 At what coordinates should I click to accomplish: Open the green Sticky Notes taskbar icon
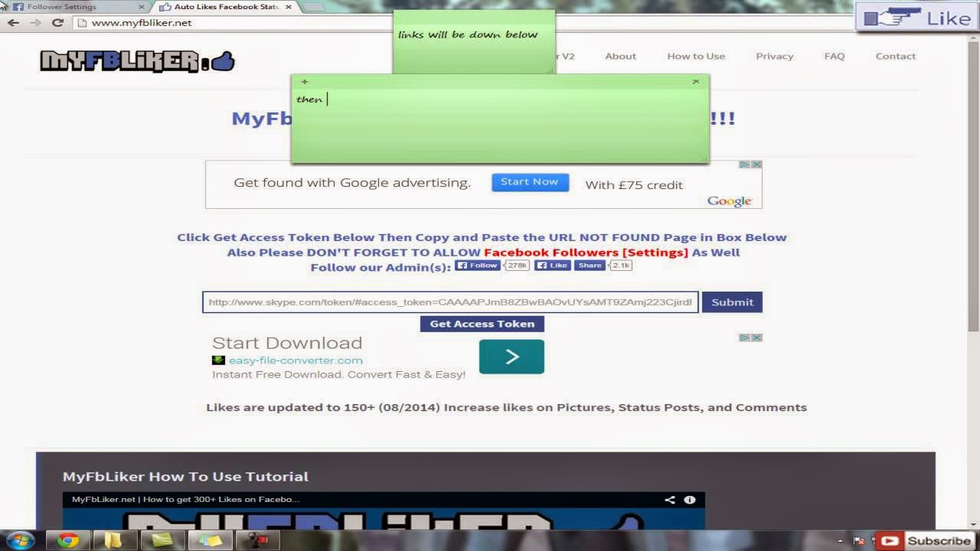pyautogui.click(x=162, y=540)
